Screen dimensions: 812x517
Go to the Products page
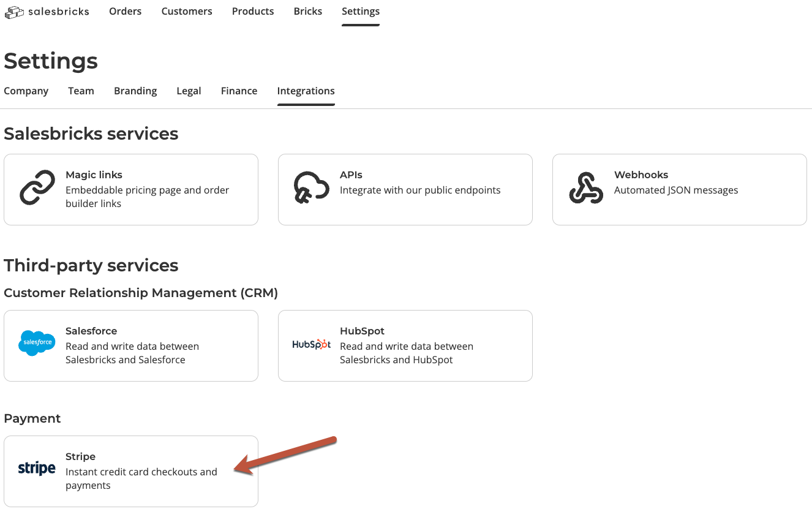(x=253, y=11)
